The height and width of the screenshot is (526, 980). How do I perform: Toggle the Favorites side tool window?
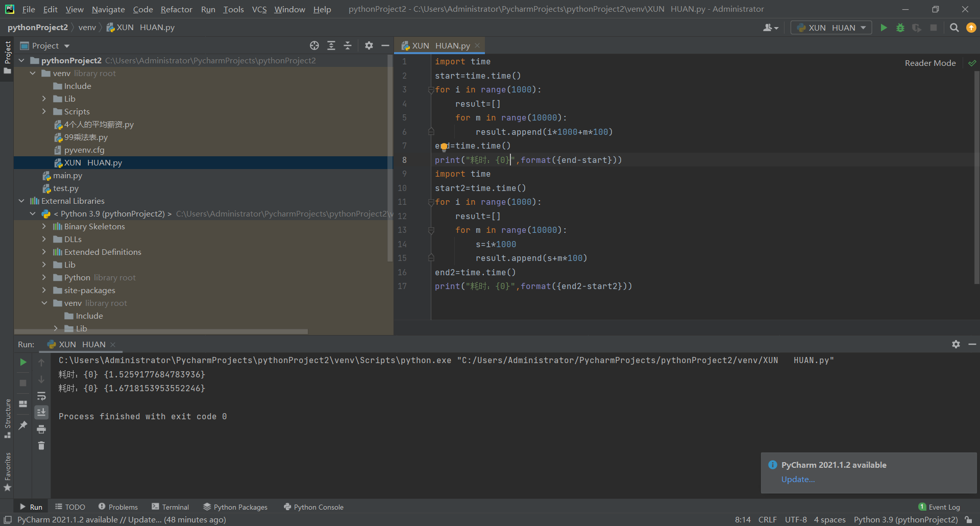[7, 472]
